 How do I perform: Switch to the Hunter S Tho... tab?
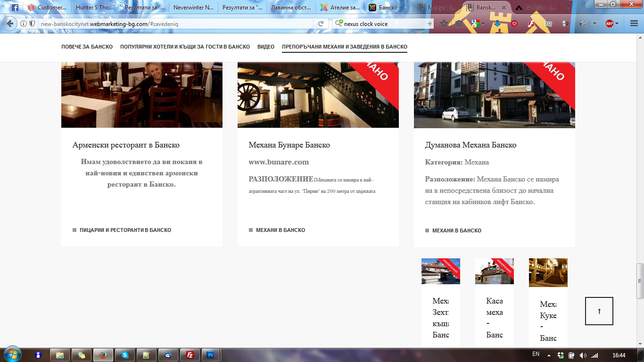[x=94, y=8]
